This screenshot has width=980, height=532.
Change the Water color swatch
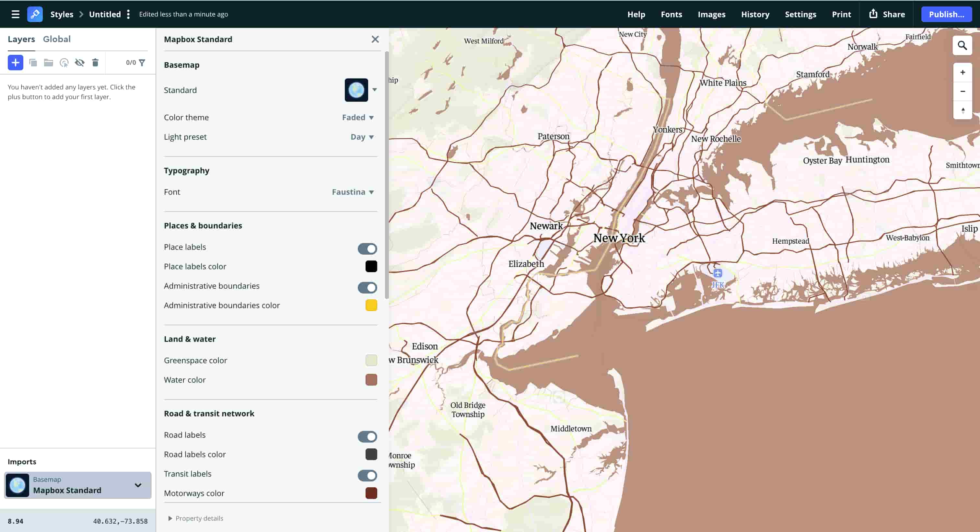(371, 379)
